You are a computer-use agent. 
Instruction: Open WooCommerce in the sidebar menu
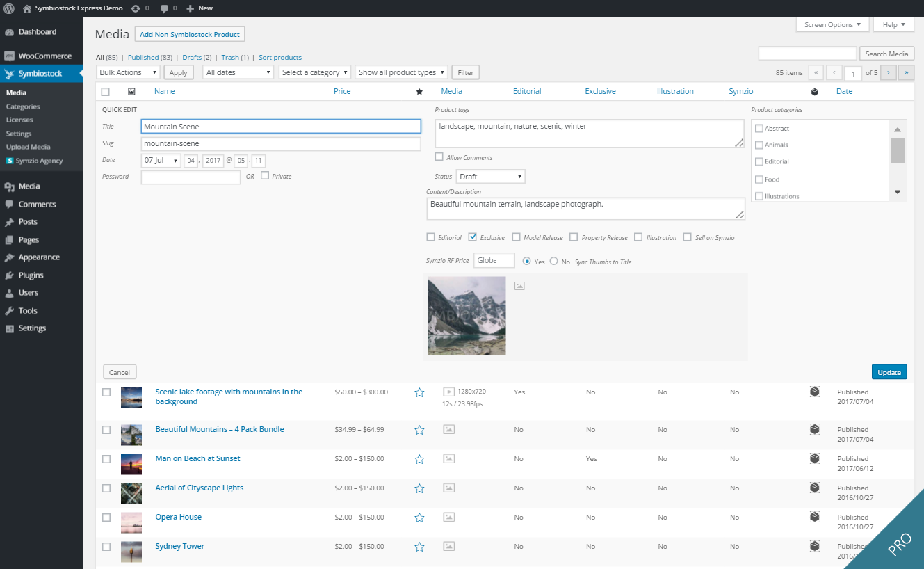click(44, 56)
